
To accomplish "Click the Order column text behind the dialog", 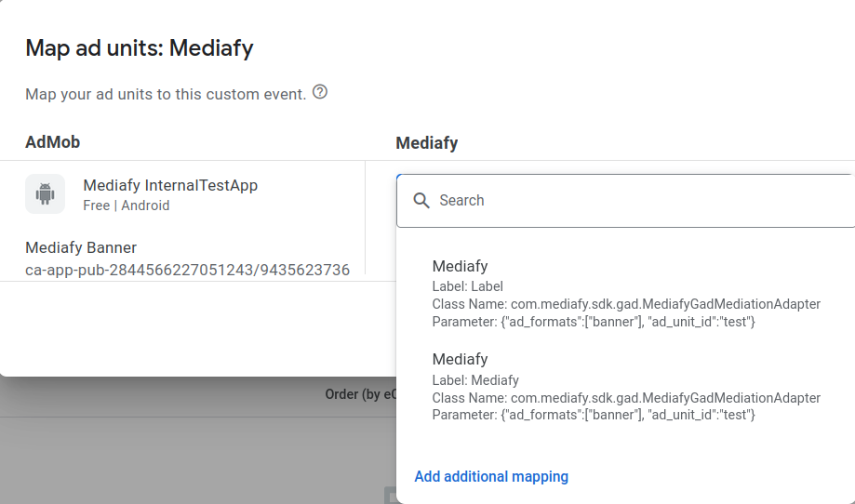I will 354,394.
